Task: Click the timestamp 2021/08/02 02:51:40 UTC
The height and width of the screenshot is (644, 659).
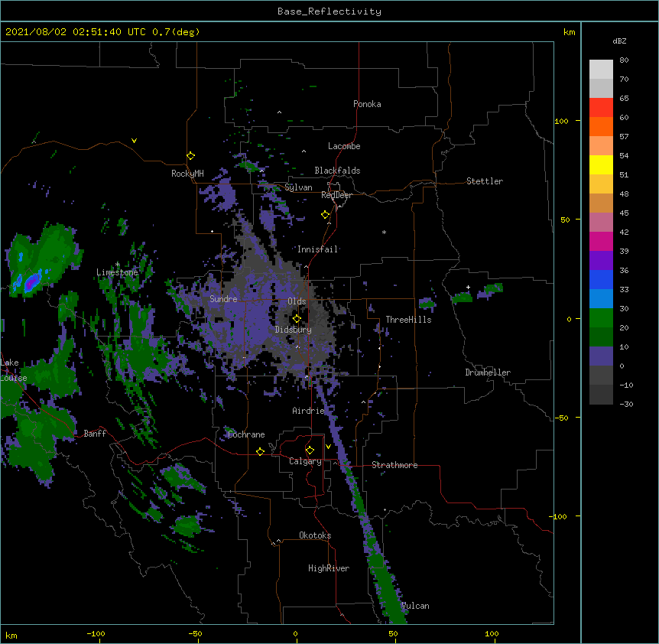Action: pyautogui.click(x=75, y=32)
